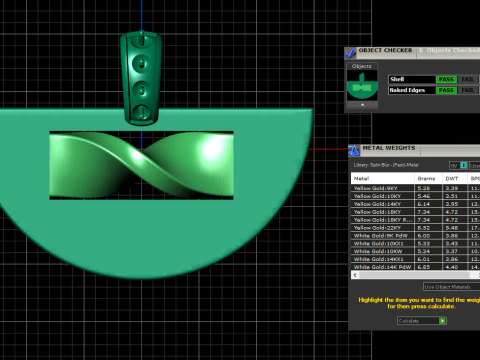Image resolution: width=480 pixels, height=360 pixels.
Task: Click the metal table horizontal scrollbar track
Action: point(415,275)
